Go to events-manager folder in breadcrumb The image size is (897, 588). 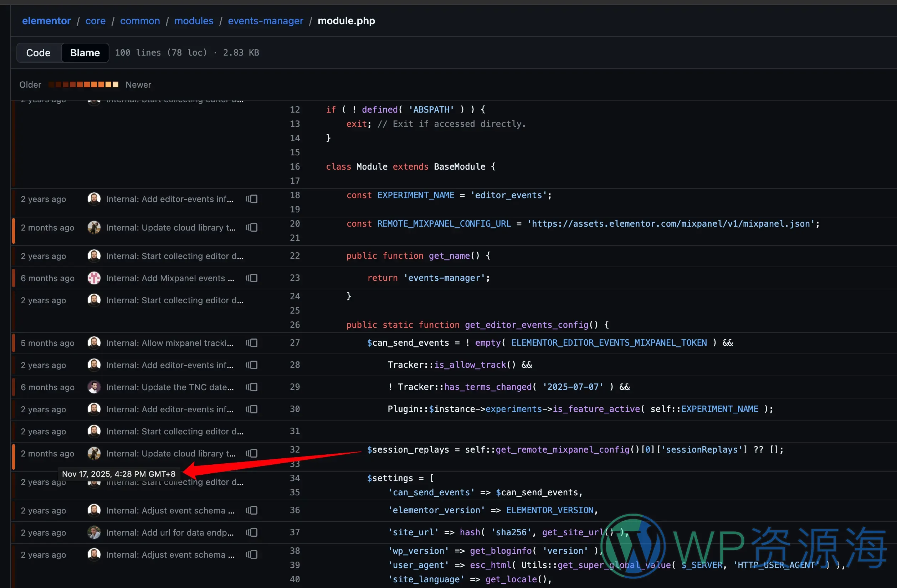pyautogui.click(x=265, y=21)
